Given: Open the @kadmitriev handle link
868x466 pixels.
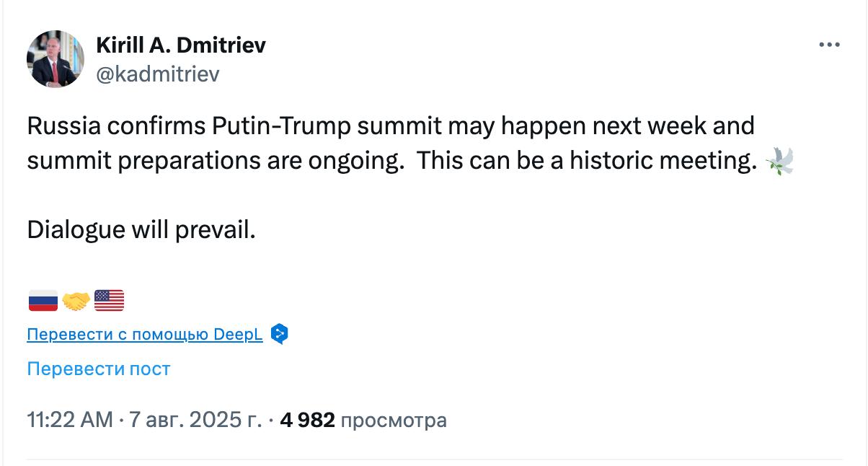Looking at the screenshot, I should tap(158, 74).
